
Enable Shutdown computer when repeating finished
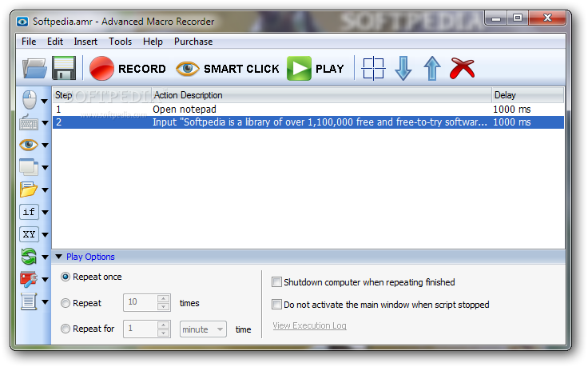(276, 281)
